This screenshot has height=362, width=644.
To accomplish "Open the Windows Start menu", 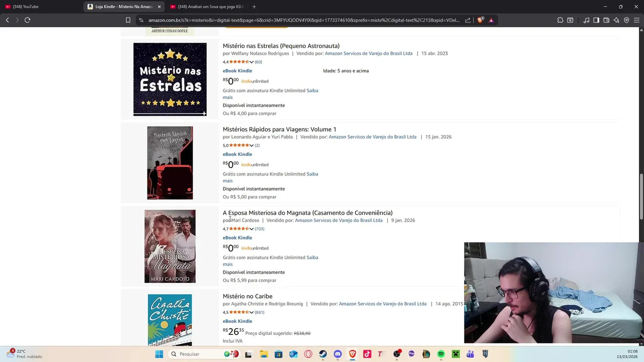I will coord(159,354).
